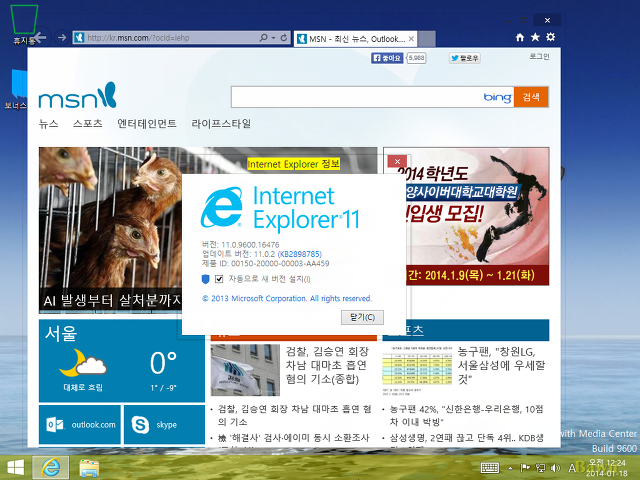Click the volume speaker tray icon
Image resolution: width=640 pixels, height=480 pixels.
[555, 468]
